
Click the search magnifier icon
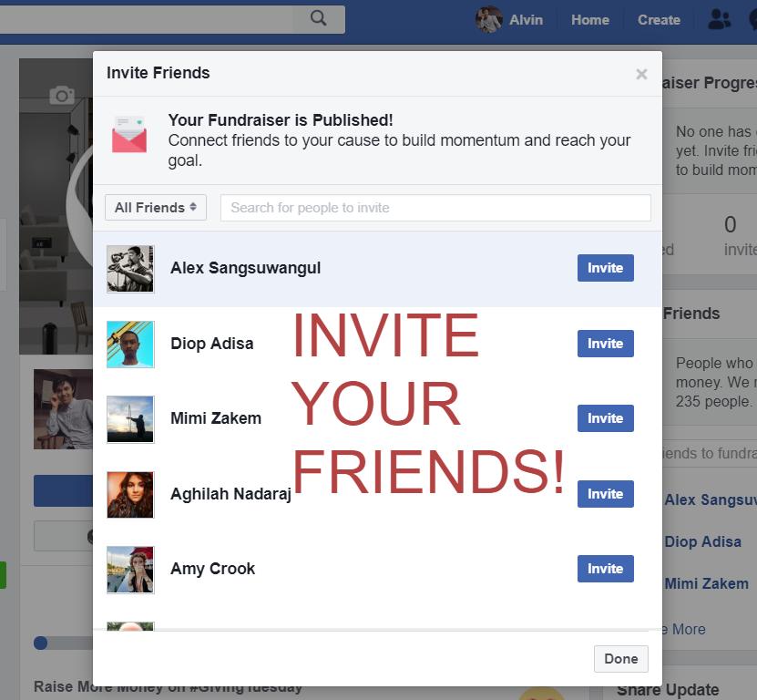click(x=318, y=19)
